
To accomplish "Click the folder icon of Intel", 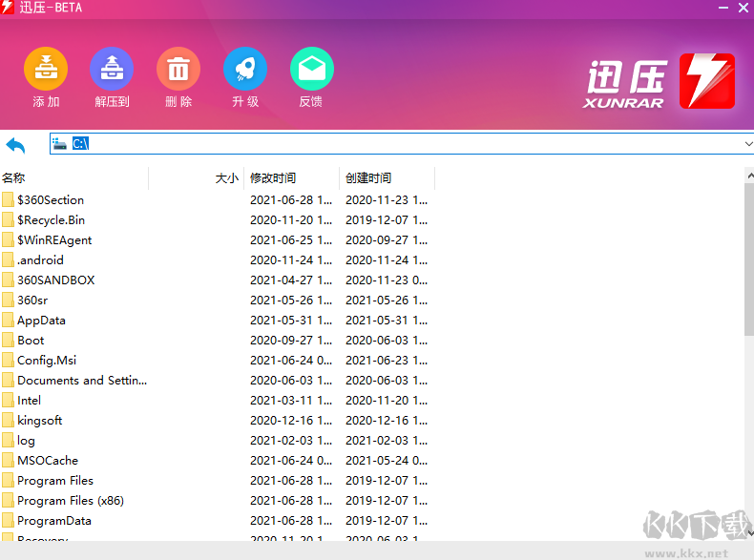I will tap(8, 400).
